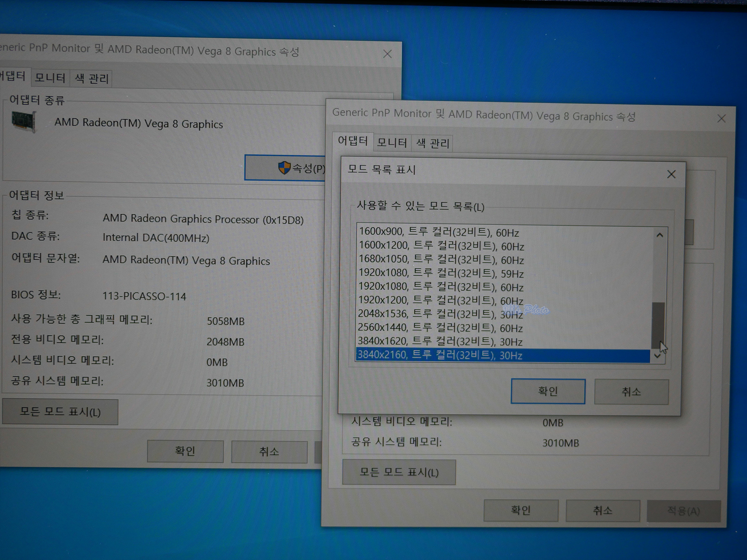Select 1920x1080 60Hz mode entry
747x560 pixels.
tap(440, 287)
